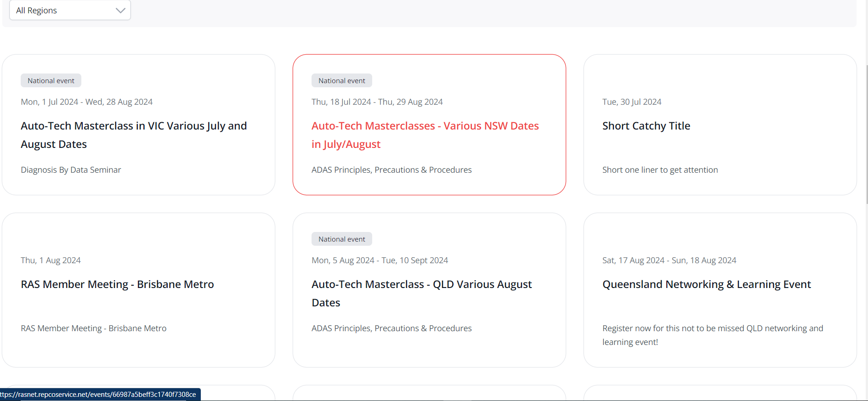The image size is (868, 401).
Task: Click ADAS Principles subtitle on NSW Masterclasses card
Action: pos(391,170)
